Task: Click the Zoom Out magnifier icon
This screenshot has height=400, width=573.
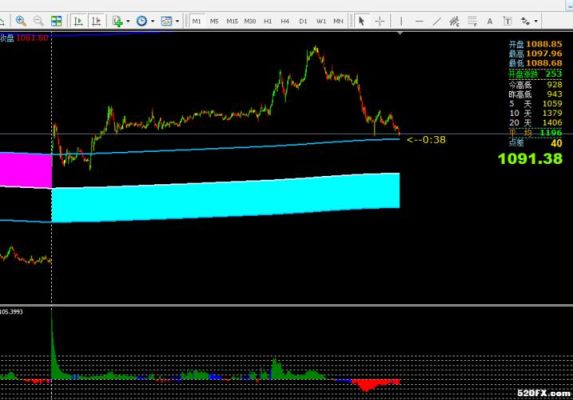Action: 38,21
